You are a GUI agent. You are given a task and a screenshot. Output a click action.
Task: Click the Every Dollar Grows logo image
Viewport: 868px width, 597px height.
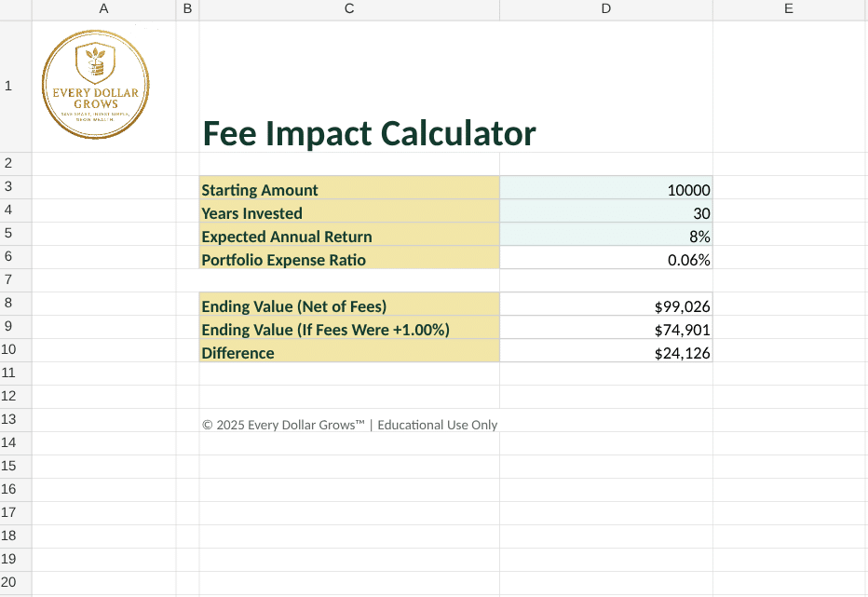click(95, 84)
